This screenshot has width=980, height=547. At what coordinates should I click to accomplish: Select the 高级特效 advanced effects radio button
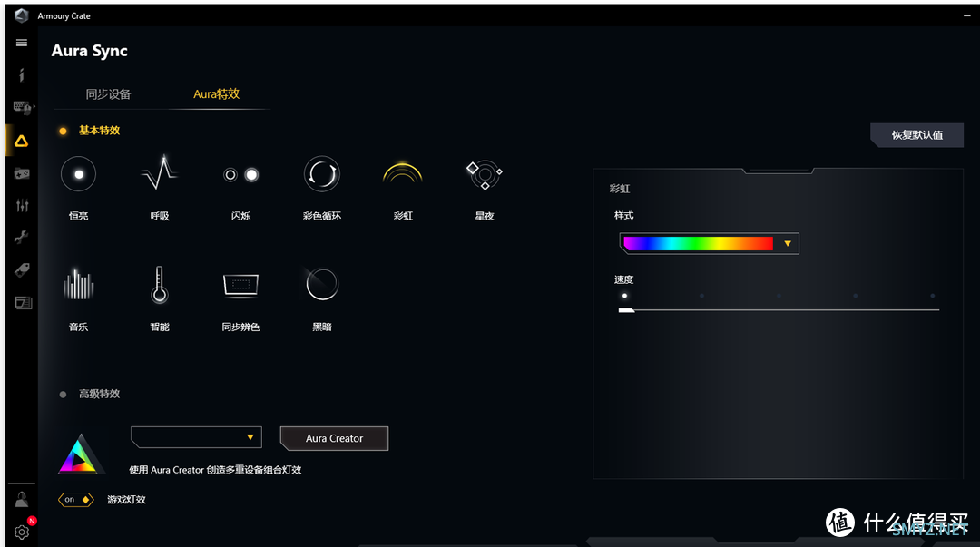click(63, 395)
